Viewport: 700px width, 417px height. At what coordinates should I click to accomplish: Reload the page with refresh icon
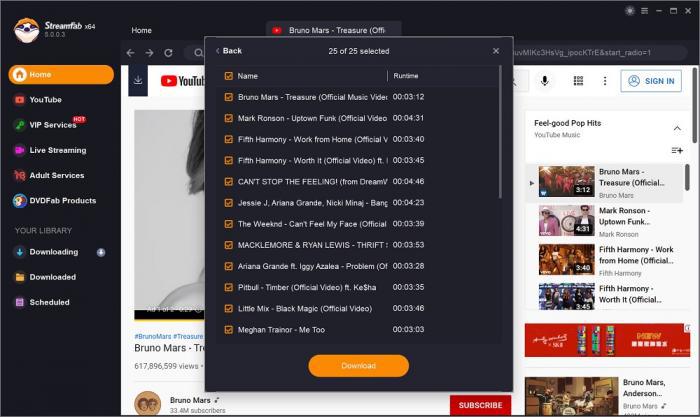point(168,53)
